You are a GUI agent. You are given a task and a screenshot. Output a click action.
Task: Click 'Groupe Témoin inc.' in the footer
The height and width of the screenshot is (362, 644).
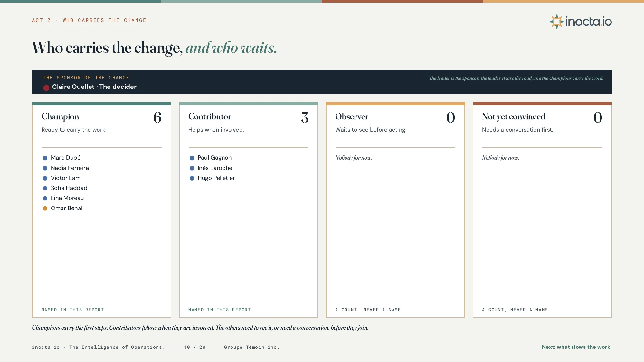coord(252,347)
